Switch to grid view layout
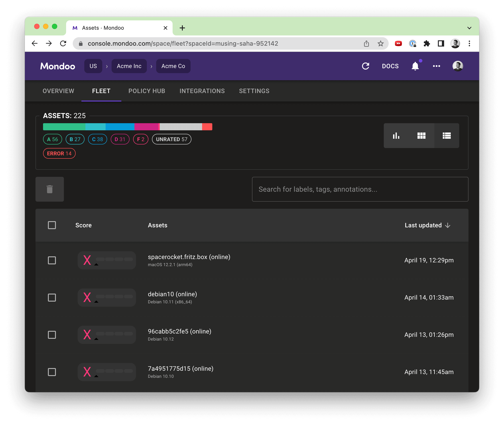 [x=422, y=135]
